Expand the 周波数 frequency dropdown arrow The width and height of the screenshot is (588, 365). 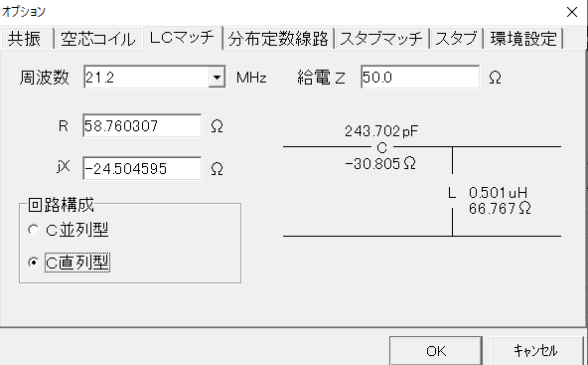click(x=217, y=78)
